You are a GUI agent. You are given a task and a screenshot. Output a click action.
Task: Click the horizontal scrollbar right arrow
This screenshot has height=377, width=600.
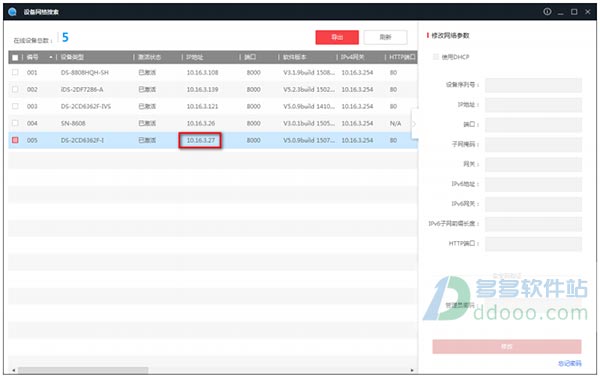412,370
